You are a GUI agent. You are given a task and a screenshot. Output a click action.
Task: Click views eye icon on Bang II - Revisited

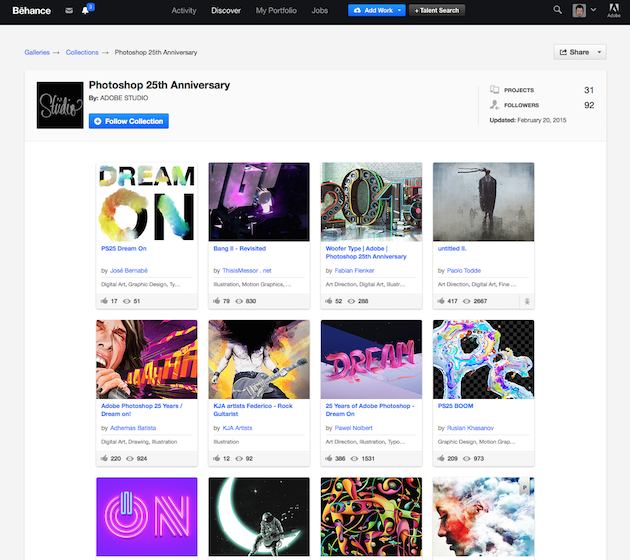point(239,301)
